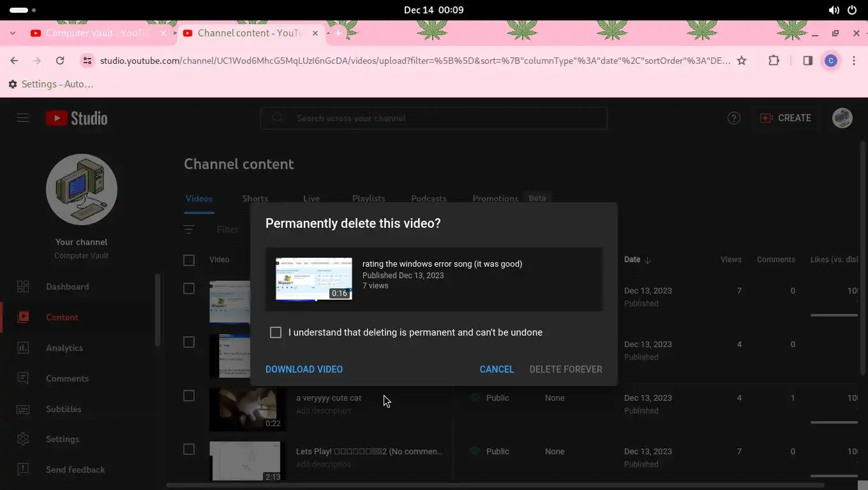Switch to the Shorts tab
Viewport: 868px width, 490px height.
tap(255, 198)
